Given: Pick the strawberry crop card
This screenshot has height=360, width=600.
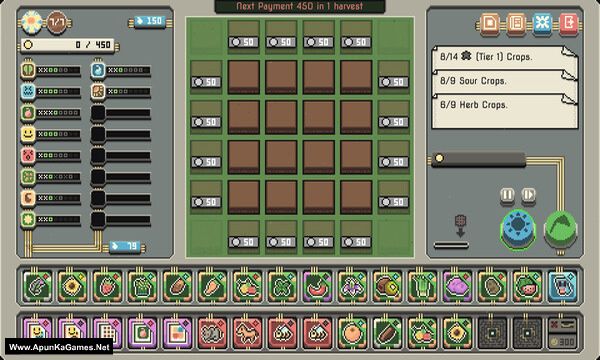Looking at the screenshot, I should click(x=108, y=287).
